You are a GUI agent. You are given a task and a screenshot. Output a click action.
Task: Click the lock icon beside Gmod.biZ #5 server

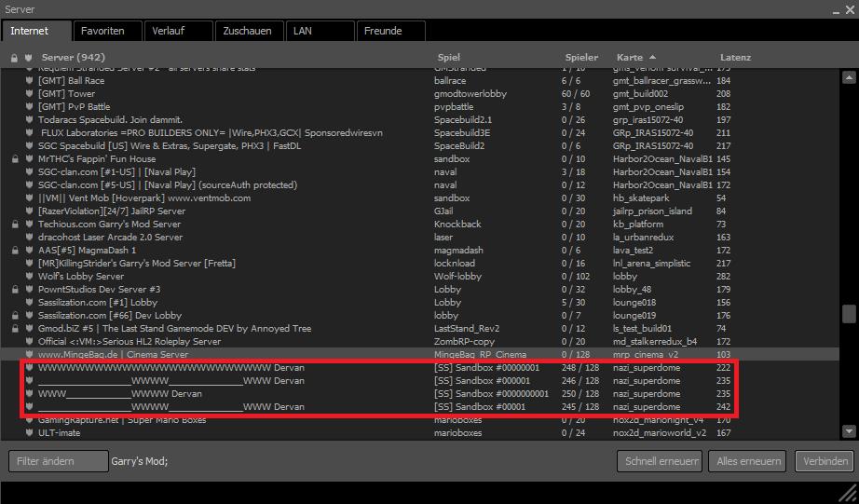click(15, 329)
